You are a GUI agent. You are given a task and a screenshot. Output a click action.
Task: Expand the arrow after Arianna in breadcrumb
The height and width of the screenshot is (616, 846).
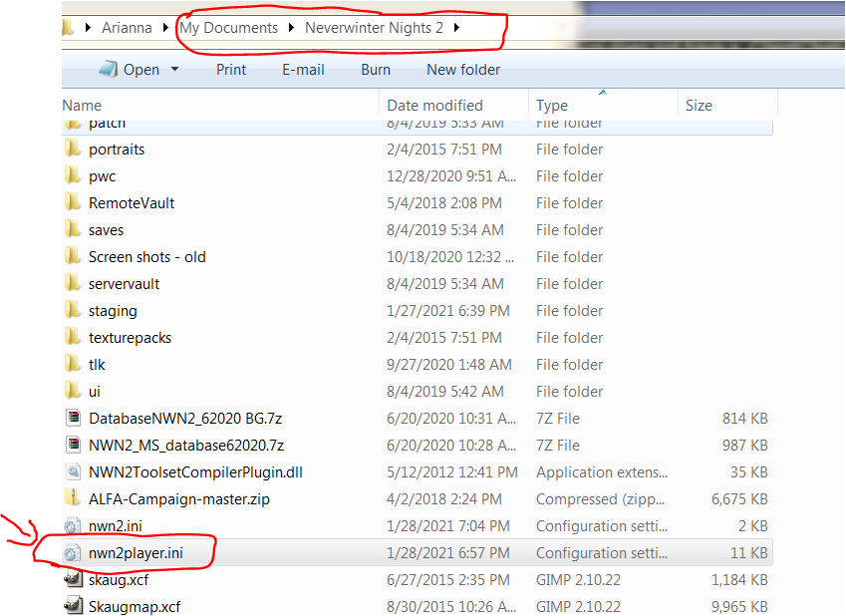point(165,28)
